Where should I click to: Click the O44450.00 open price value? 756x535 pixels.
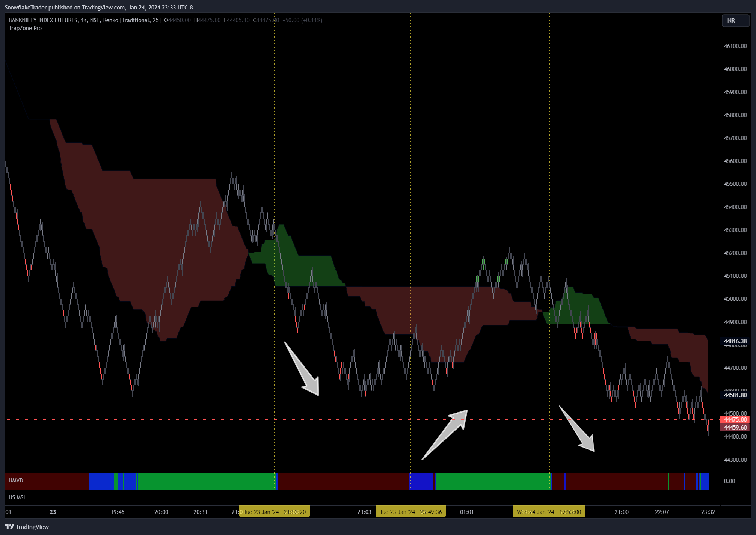177,20
